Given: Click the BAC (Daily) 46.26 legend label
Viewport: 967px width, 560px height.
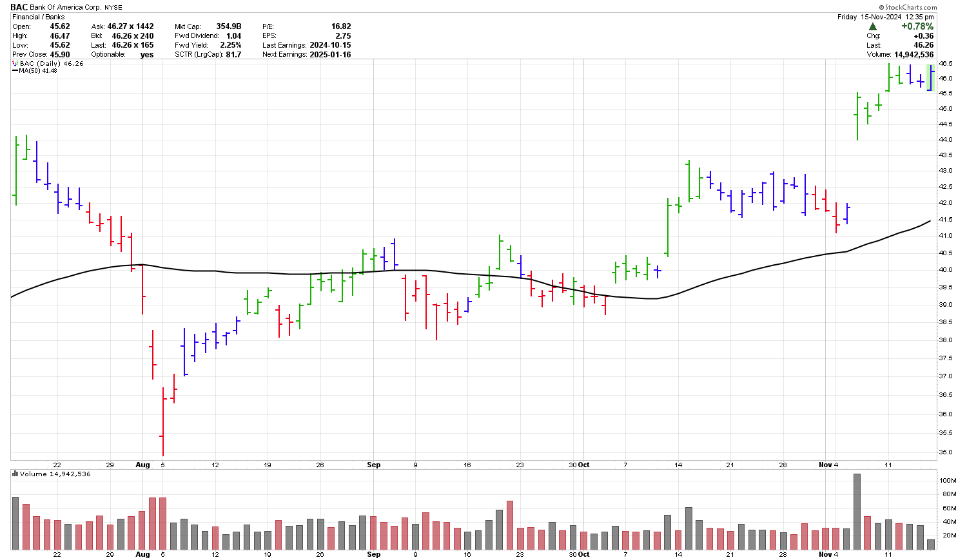Looking at the screenshot, I should 52,64.
